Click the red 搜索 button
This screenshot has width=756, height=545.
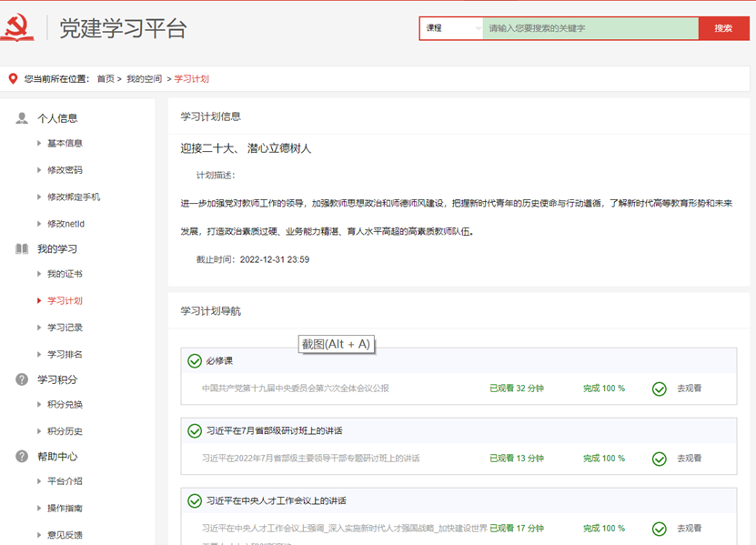pyautogui.click(x=723, y=28)
